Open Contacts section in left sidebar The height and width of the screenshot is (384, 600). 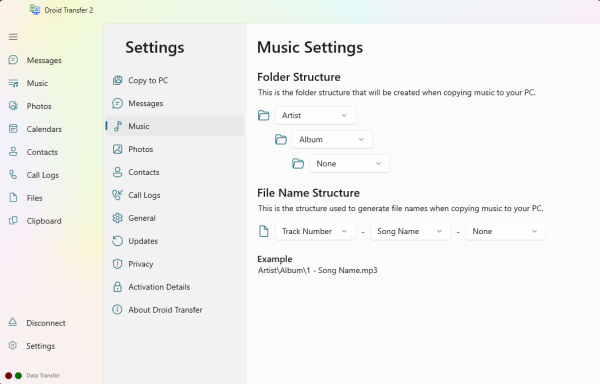[42, 152]
